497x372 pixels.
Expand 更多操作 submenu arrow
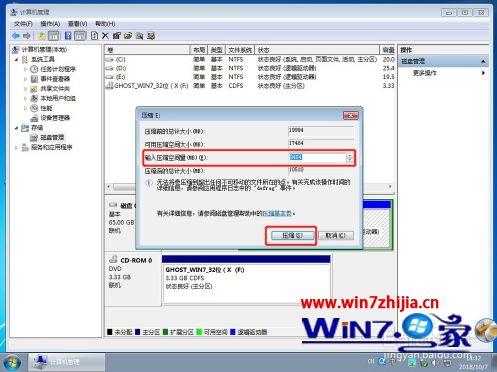483,73
